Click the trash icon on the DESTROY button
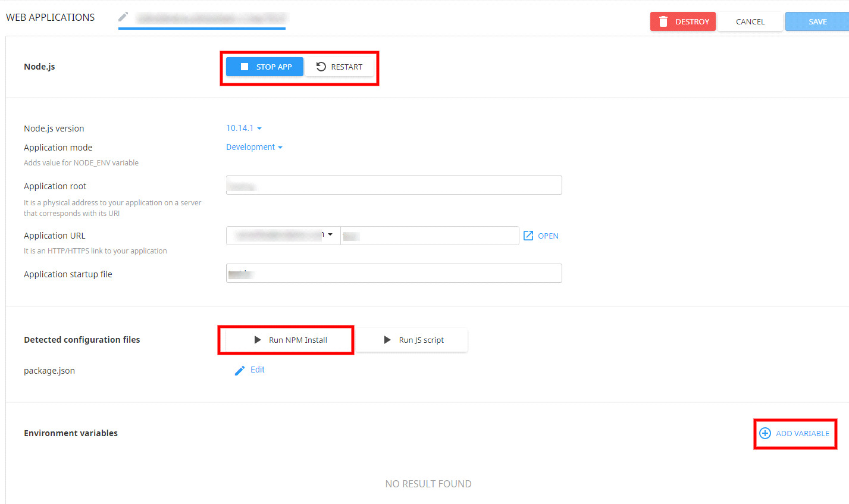 (663, 21)
